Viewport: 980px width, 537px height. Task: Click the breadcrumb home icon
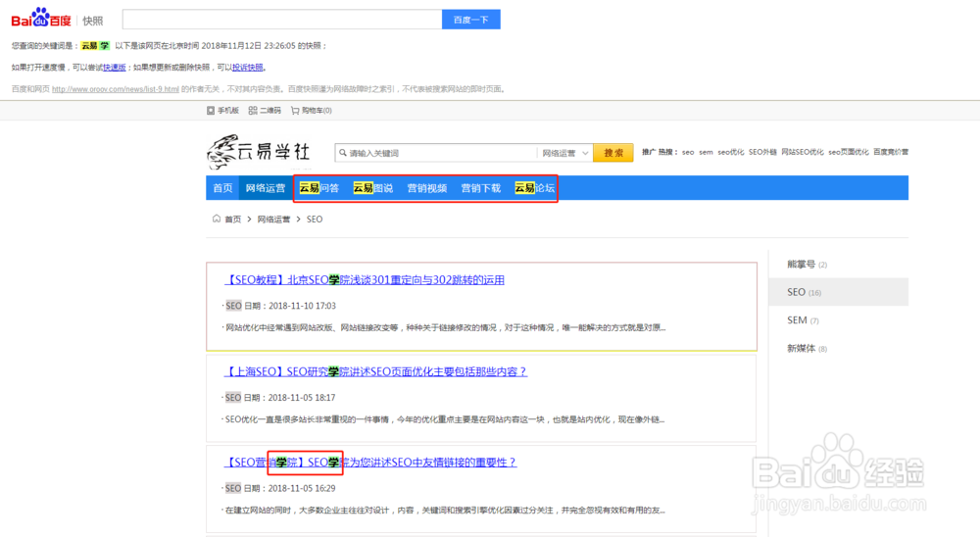click(x=217, y=219)
